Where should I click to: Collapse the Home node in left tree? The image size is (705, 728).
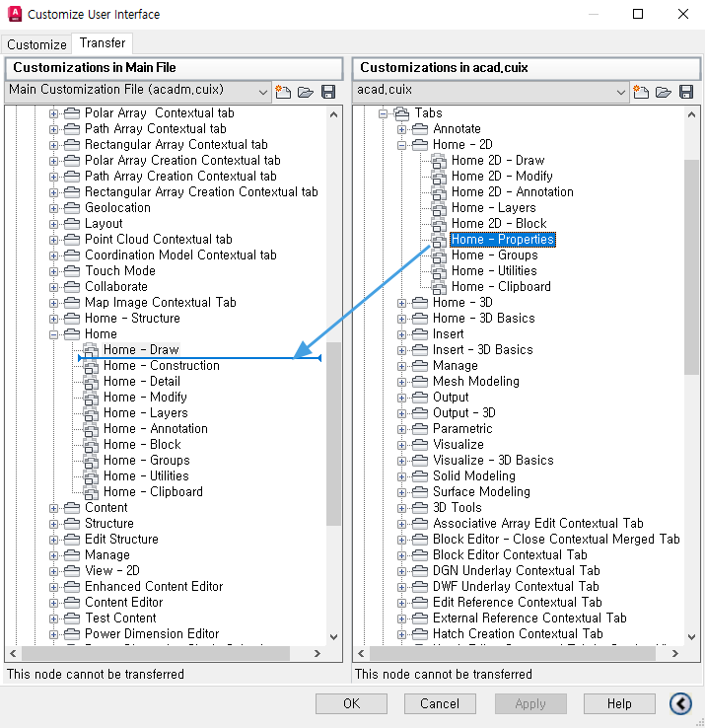point(54,334)
